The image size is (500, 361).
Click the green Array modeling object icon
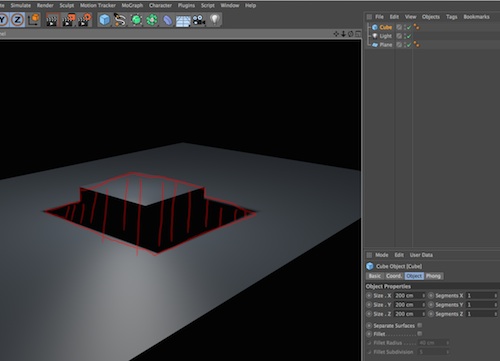pyautogui.click(x=152, y=20)
